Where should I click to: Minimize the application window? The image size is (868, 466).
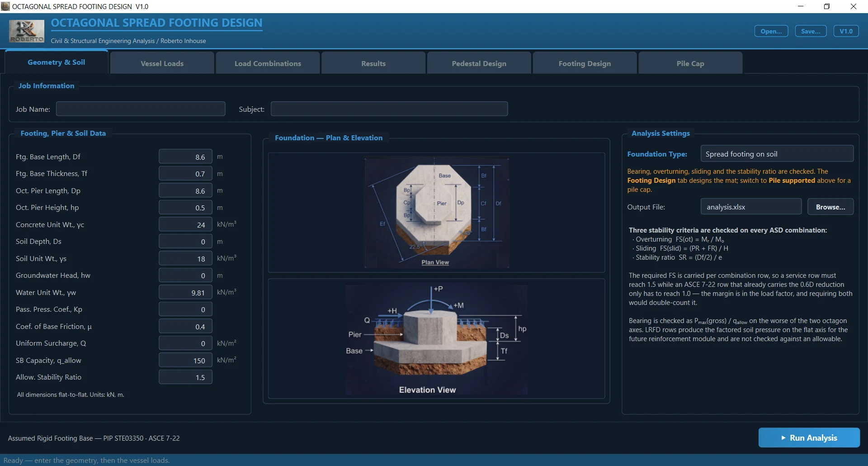point(801,6)
